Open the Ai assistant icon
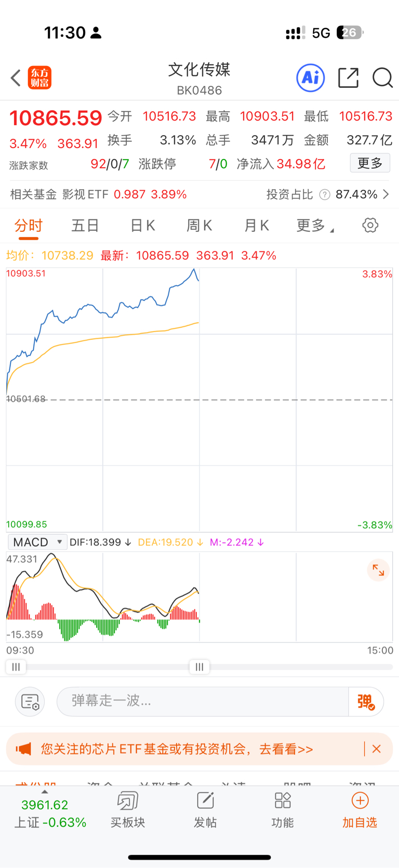 click(x=310, y=78)
